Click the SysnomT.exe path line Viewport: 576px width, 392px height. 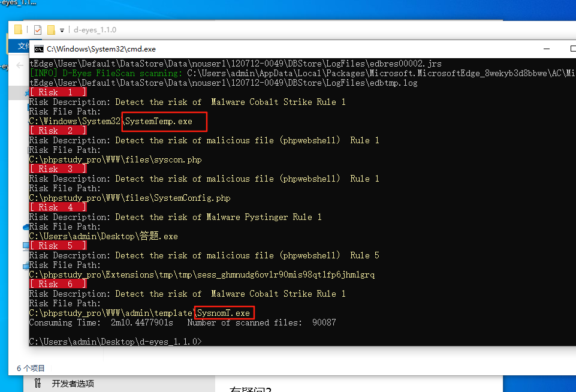point(139,313)
